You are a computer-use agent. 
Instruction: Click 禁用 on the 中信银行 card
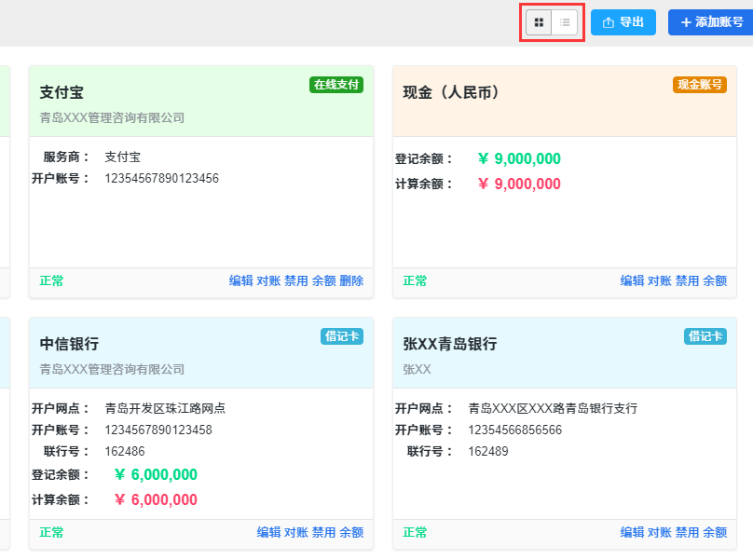(x=324, y=532)
